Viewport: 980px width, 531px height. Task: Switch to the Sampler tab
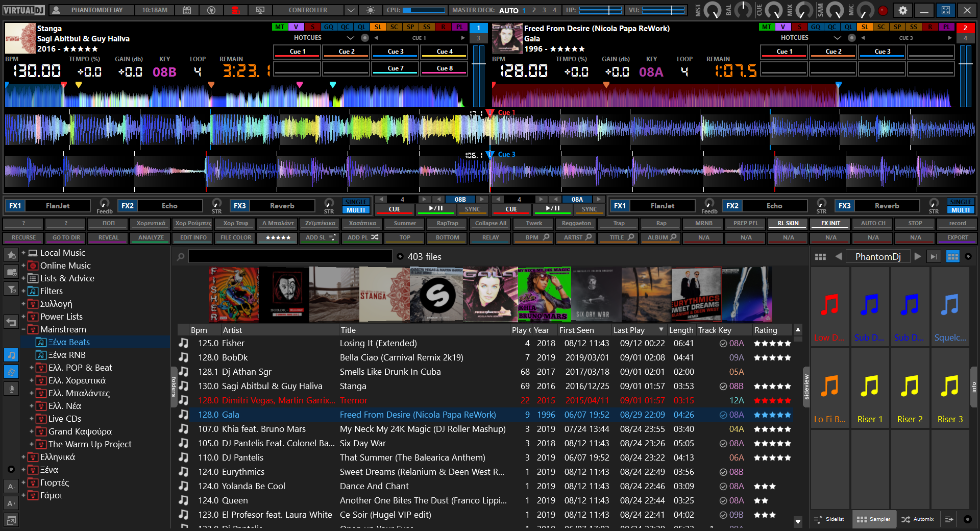873,519
